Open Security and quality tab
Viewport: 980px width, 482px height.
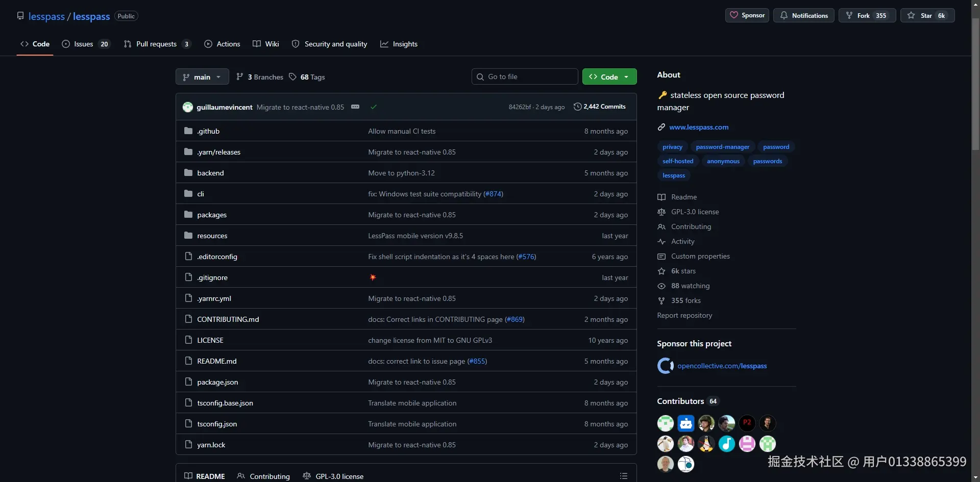(x=329, y=44)
